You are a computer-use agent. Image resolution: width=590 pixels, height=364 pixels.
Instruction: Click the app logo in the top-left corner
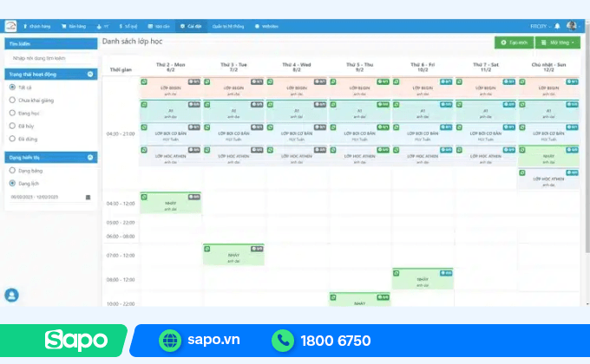point(10,26)
